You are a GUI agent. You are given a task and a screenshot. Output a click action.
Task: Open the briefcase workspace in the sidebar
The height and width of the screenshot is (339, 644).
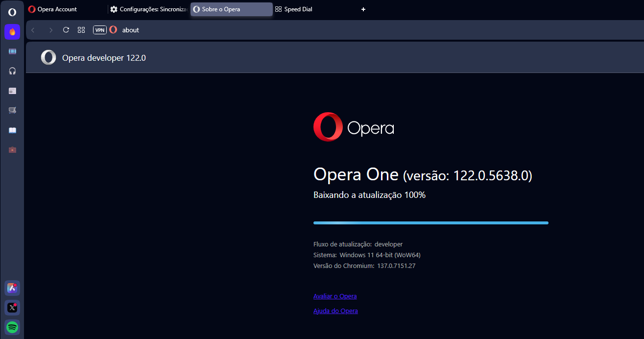pos(12,149)
